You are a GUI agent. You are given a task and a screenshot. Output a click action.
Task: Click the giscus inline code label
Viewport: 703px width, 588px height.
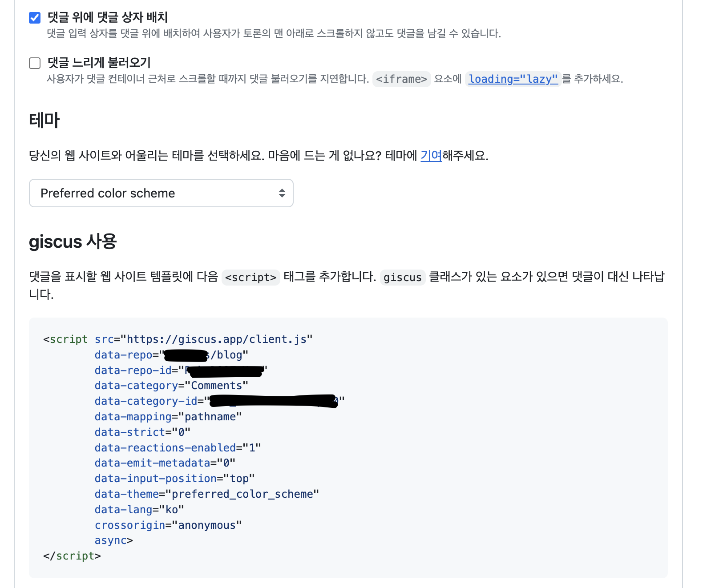coord(402,278)
